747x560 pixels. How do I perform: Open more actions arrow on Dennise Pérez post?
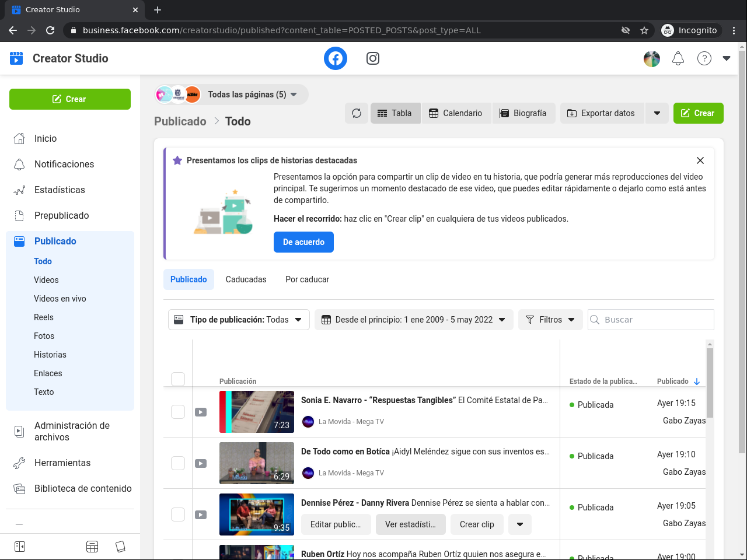(x=520, y=524)
